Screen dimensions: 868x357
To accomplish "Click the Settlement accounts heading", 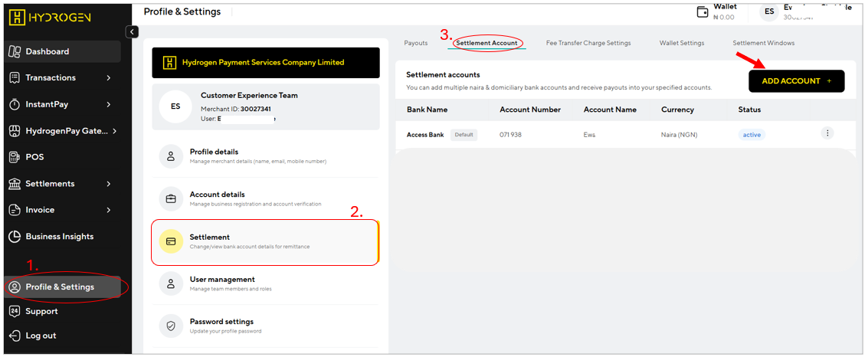I will [x=443, y=75].
